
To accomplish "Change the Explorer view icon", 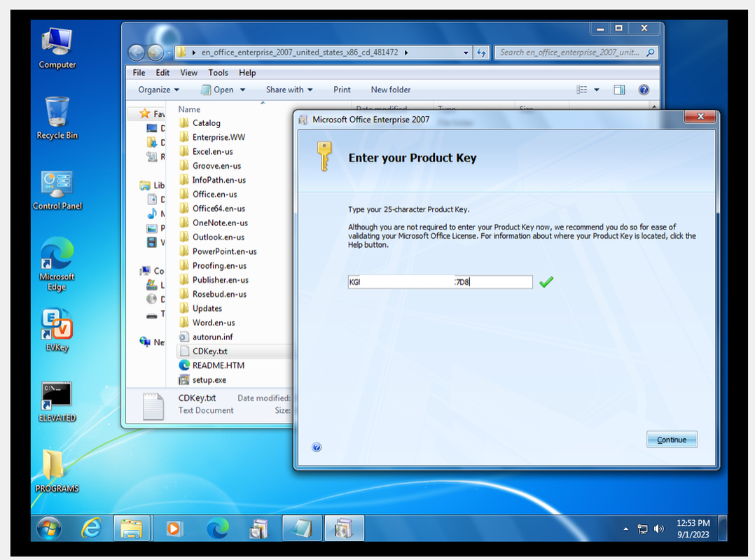I will click(x=581, y=90).
